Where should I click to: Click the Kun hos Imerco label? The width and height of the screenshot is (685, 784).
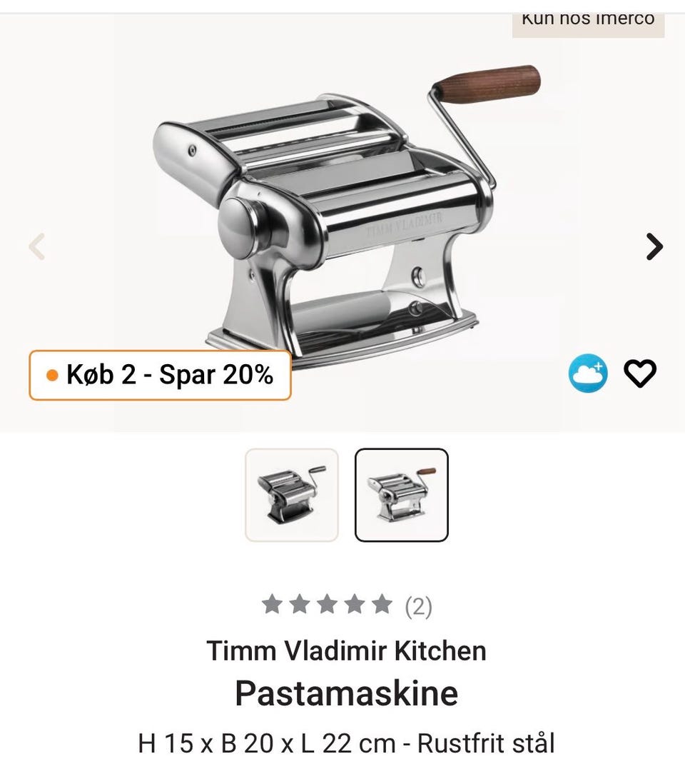click(588, 21)
